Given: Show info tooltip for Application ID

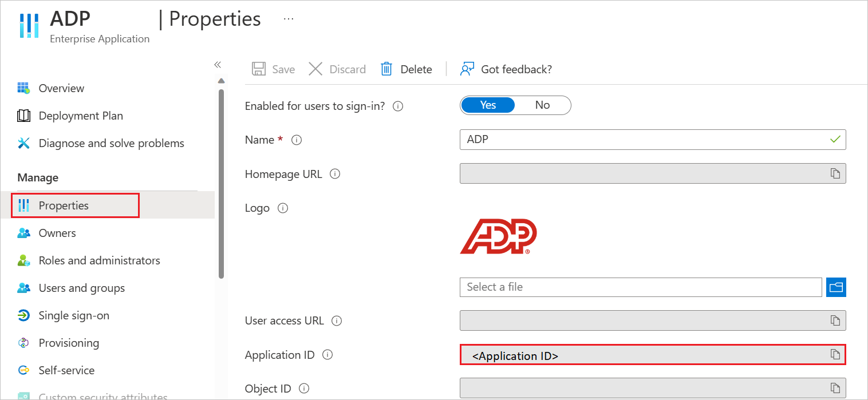Looking at the screenshot, I should (x=328, y=355).
